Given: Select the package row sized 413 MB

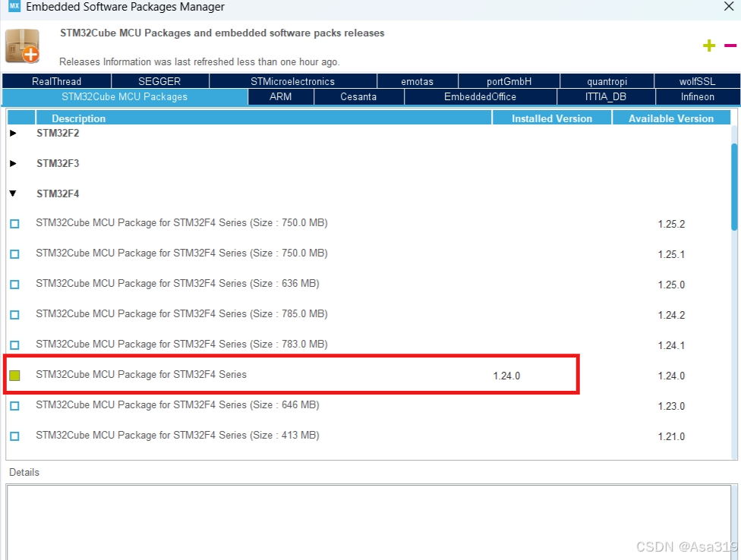Looking at the screenshot, I should tap(177, 435).
